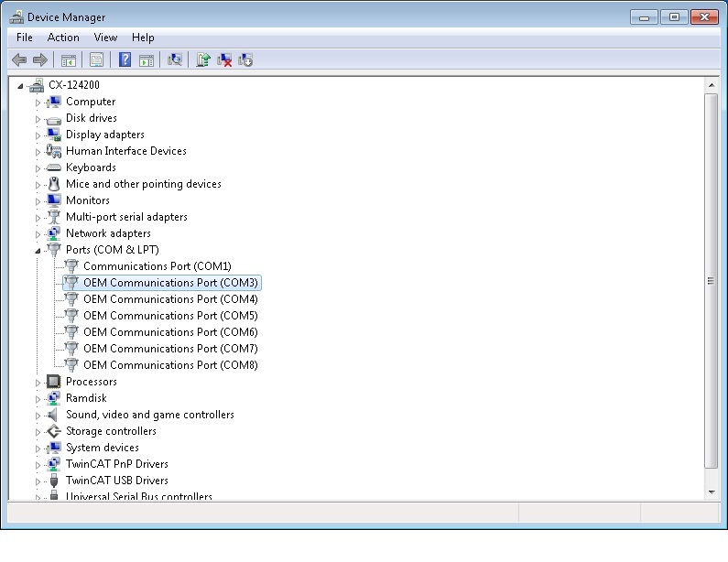The width and height of the screenshot is (728, 562).
Task: Select the Multi-port serial adapters label
Action: (x=126, y=217)
